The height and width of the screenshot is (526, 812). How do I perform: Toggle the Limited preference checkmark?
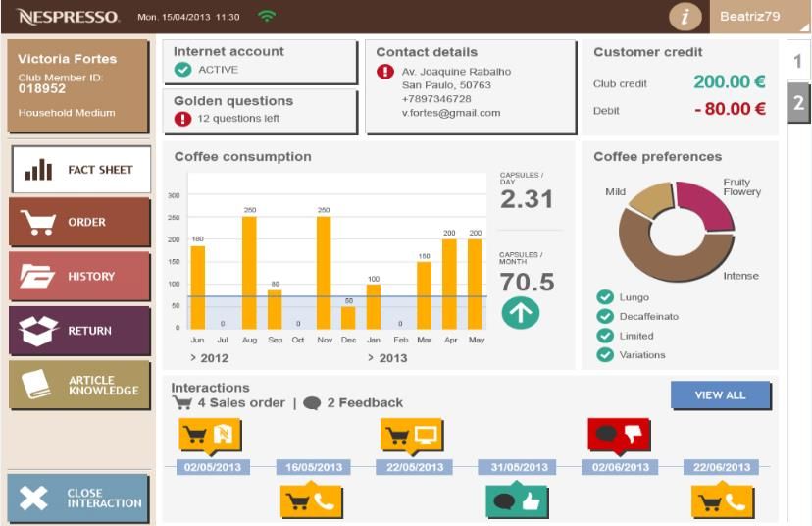tap(605, 336)
